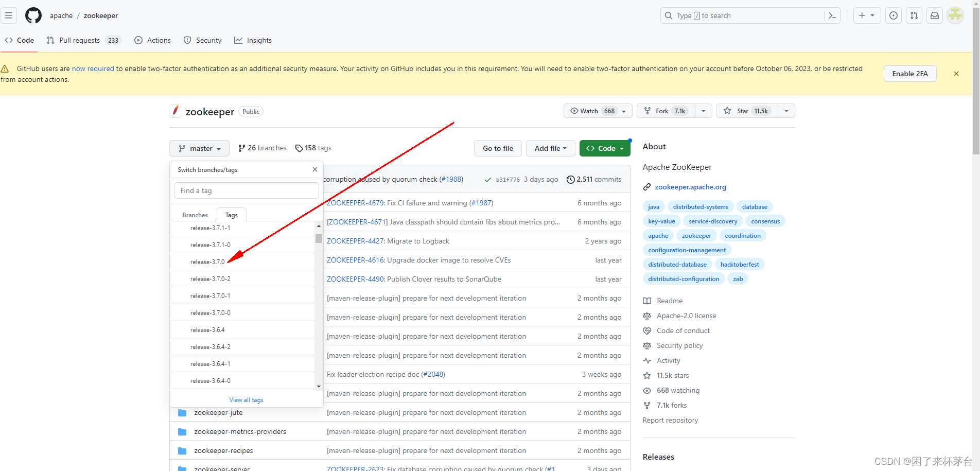The width and height of the screenshot is (980, 471).
Task: Expand the Fork options dropdown arrow
Action: [x=704, y=111]
